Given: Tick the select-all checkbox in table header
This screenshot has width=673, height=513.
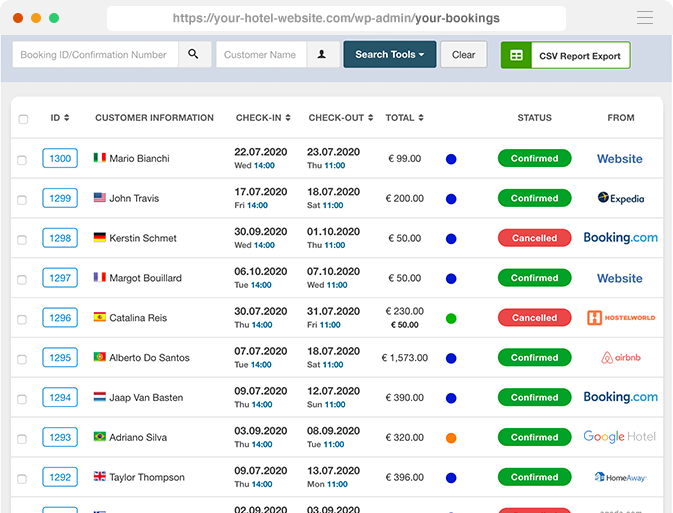Looking at the screenshot, I should pos(24,119).
